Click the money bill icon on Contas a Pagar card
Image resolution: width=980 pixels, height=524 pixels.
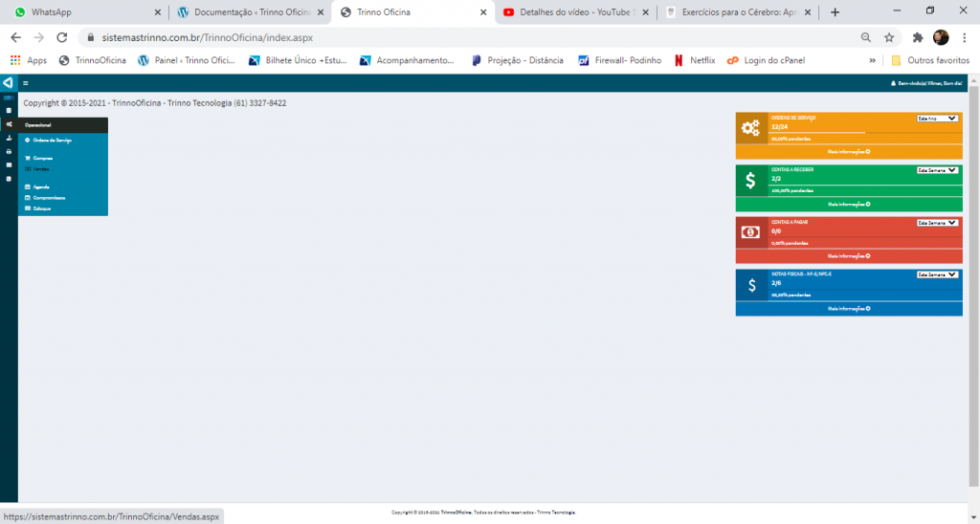click(750, 232)
